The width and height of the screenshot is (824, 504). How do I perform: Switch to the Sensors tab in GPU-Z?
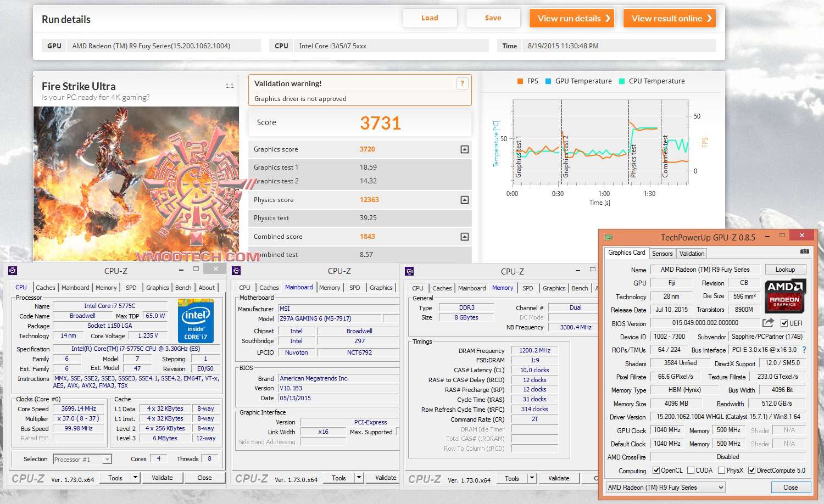[x=662, y=254]
